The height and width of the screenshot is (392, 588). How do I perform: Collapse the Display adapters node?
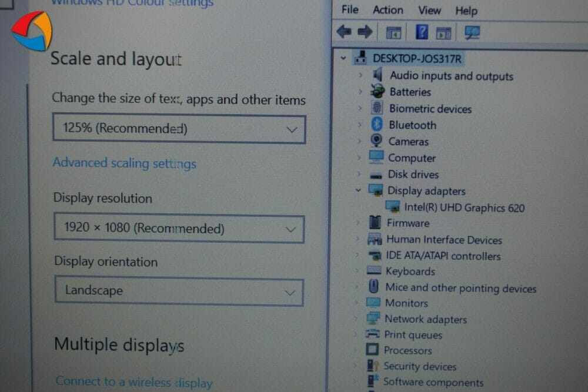pyautogui.click(x=358, y=190)
